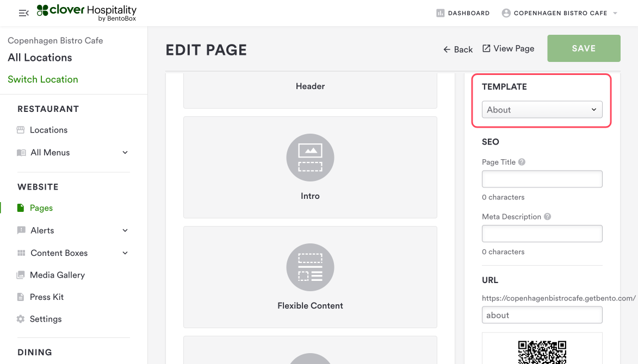Select Content Boxes in the sidebar

pos(59,253)
